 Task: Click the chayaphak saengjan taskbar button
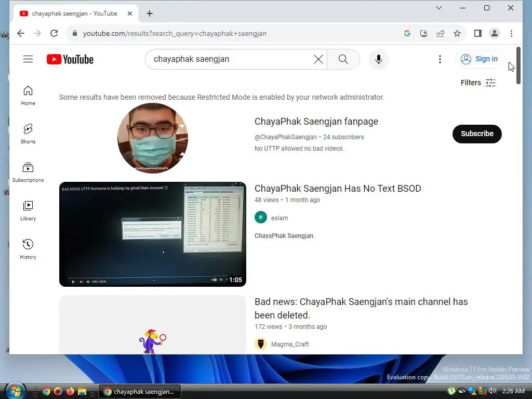[140, 392]
